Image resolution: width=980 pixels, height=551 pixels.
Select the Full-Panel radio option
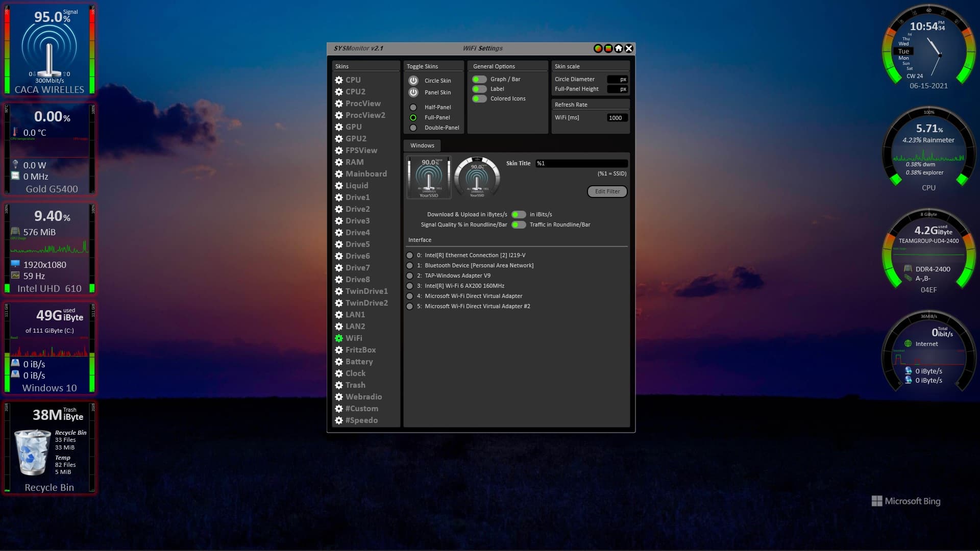click(x=413, y=118)
